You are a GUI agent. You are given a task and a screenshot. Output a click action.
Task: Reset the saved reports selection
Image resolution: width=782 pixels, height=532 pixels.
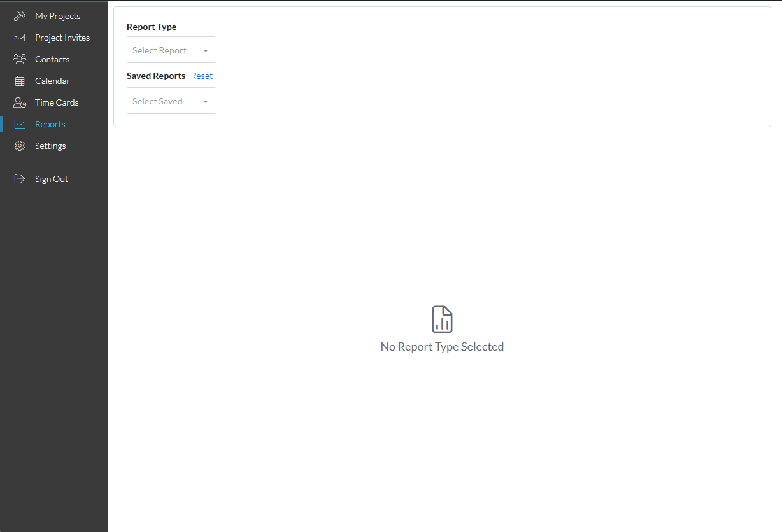click(x=202, y=76)
